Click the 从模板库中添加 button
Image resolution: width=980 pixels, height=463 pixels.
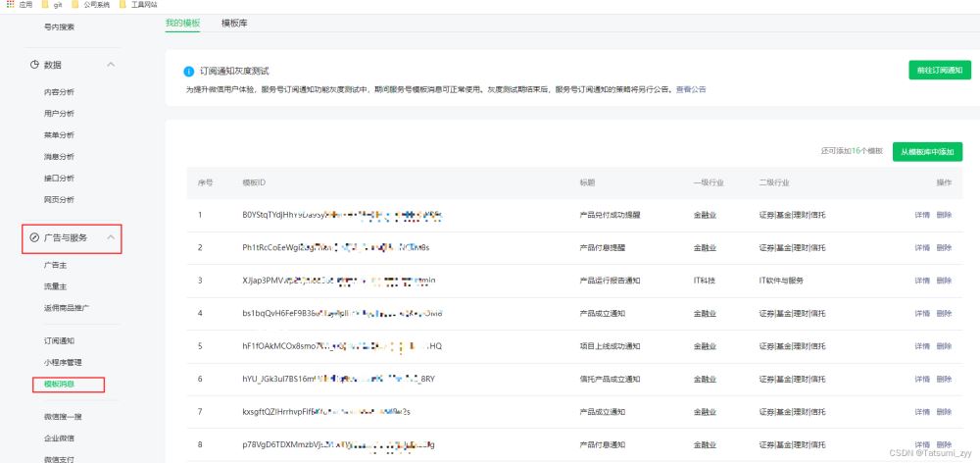(x=927, y=151)
